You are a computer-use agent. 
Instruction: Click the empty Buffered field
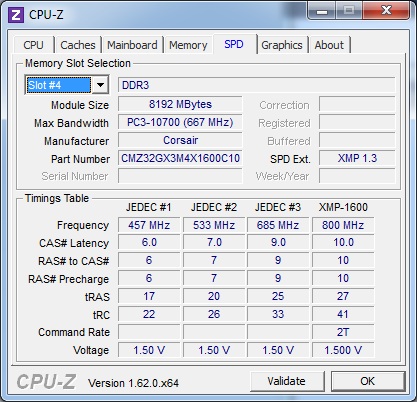tap(357, 140)
